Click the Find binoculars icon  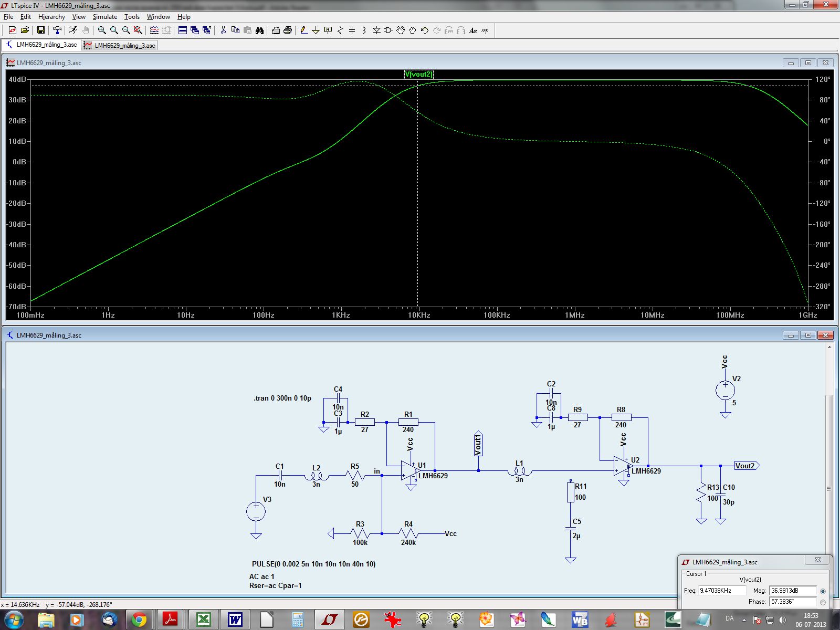pyautogui.click(x=259, y=30)
